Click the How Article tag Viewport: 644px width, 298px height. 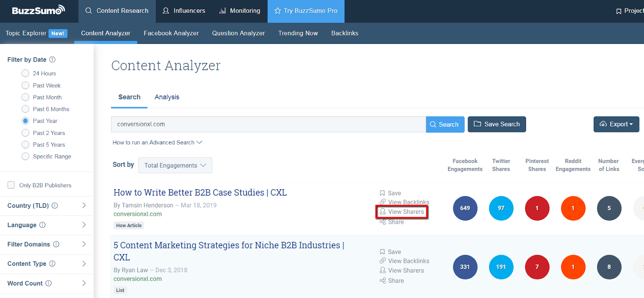click(129, 226)
